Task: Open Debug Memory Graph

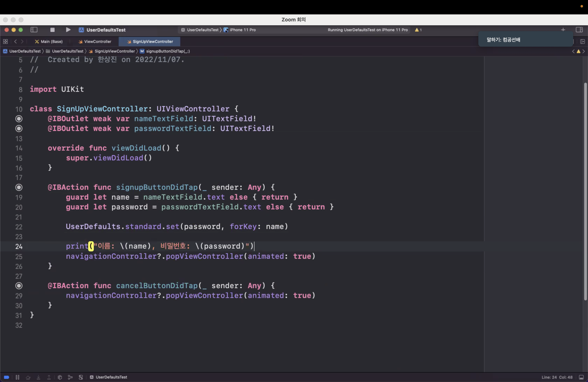Action: (x=70, y=377)
